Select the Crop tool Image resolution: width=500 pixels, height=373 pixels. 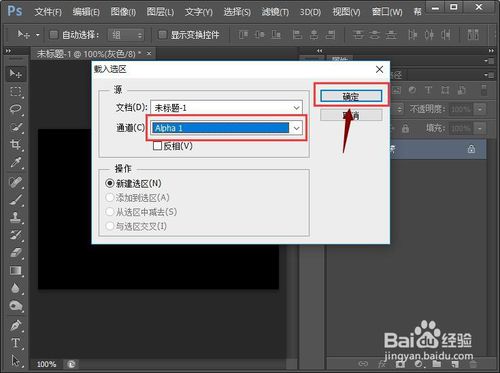(15, 145)
